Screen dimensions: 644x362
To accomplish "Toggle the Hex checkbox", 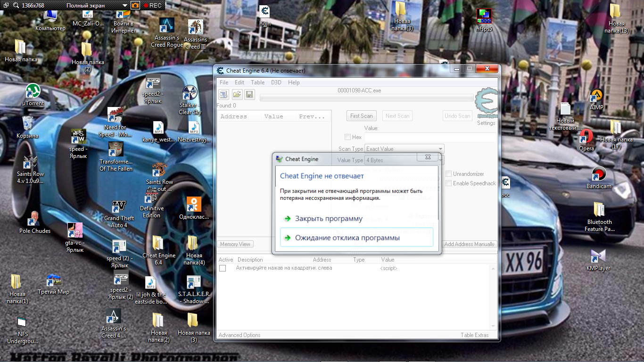I will [x=347, y=137].
